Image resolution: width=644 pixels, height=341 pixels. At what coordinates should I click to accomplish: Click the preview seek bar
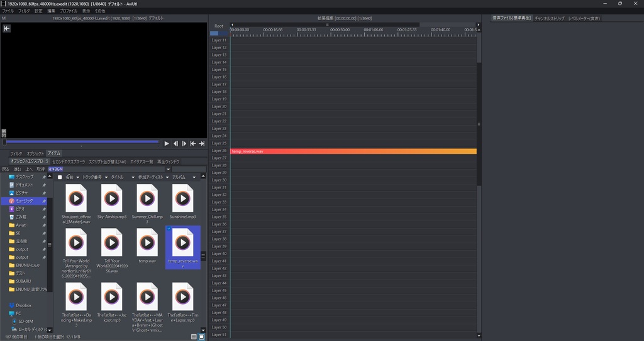click(x=81, y=142)
